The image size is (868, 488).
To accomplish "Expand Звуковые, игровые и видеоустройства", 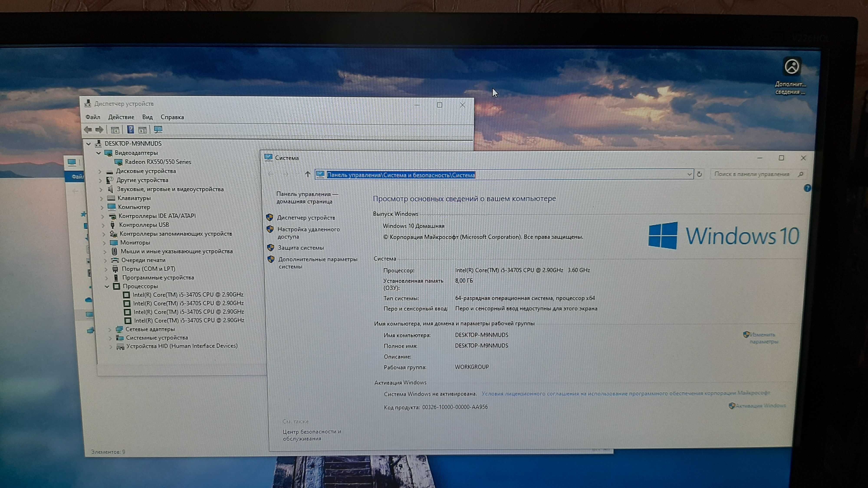I will [x=101, y=190].
